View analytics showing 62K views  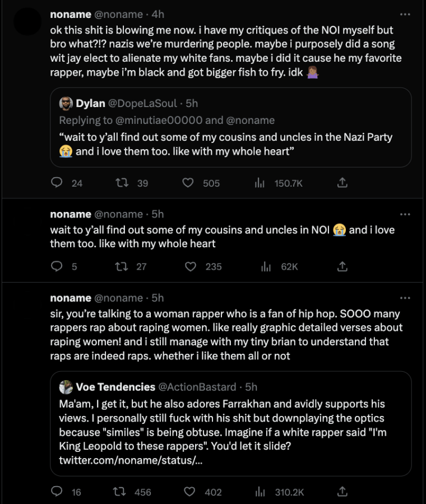(266, 266)
